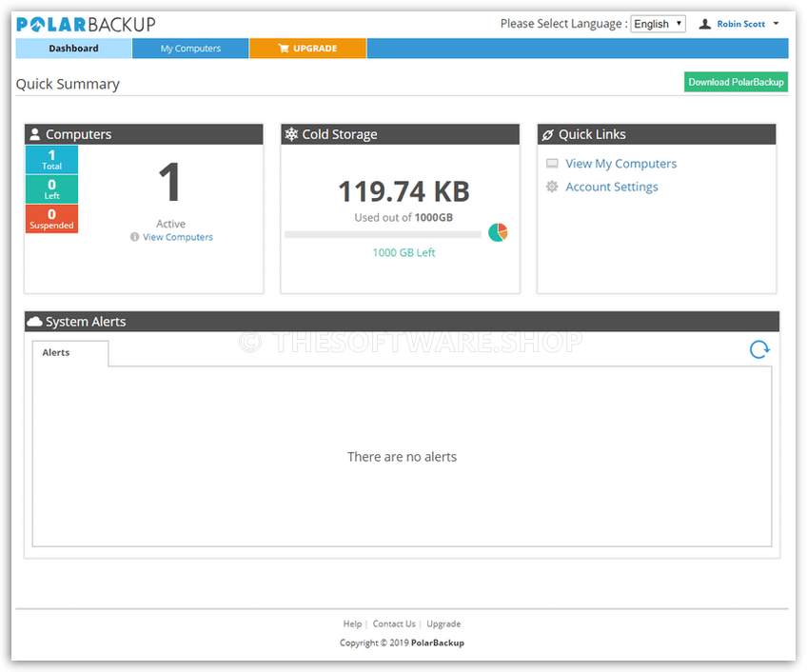Click the pie chart storage usage icon
807x672 pixels.
click(x=498, y=231)
